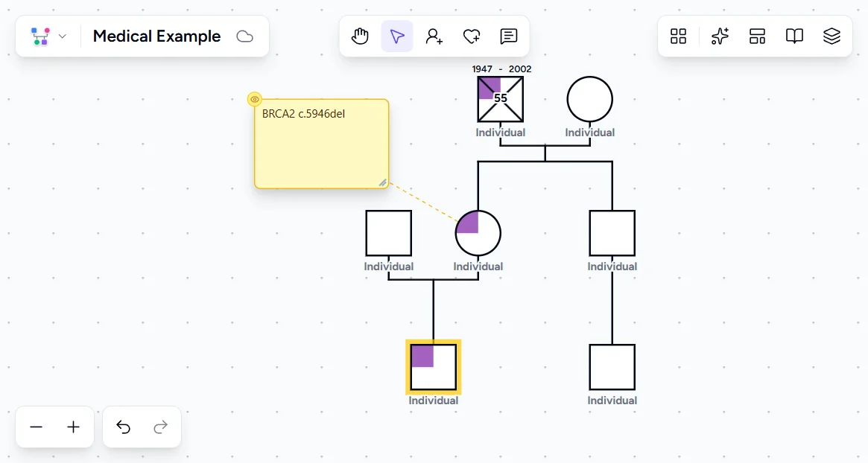Expand the app menu chevron
Image resolution: width=868 pixels, height=463 pixels.
pos(63,36)
